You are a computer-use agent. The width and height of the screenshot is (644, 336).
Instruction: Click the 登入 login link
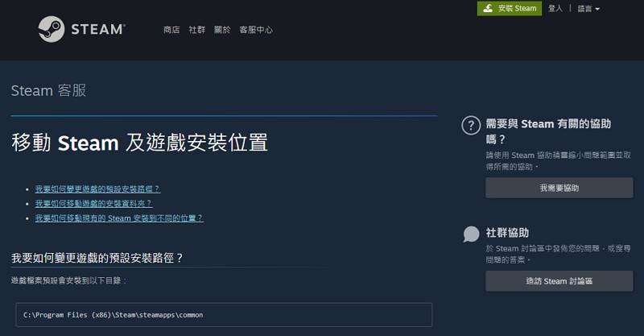coord(555,8)
